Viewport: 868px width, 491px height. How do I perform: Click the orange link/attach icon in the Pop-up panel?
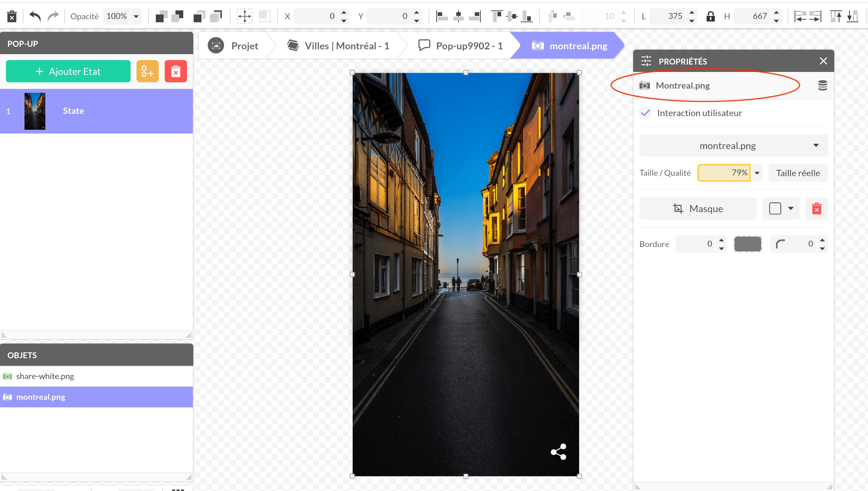click(147, 71)
